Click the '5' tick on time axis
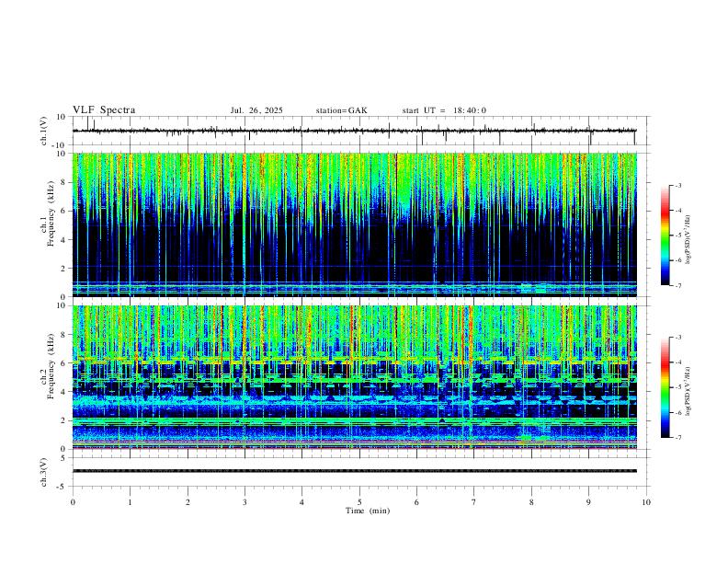This screenshot has height=563, width=728. click(x=359, y=502)
